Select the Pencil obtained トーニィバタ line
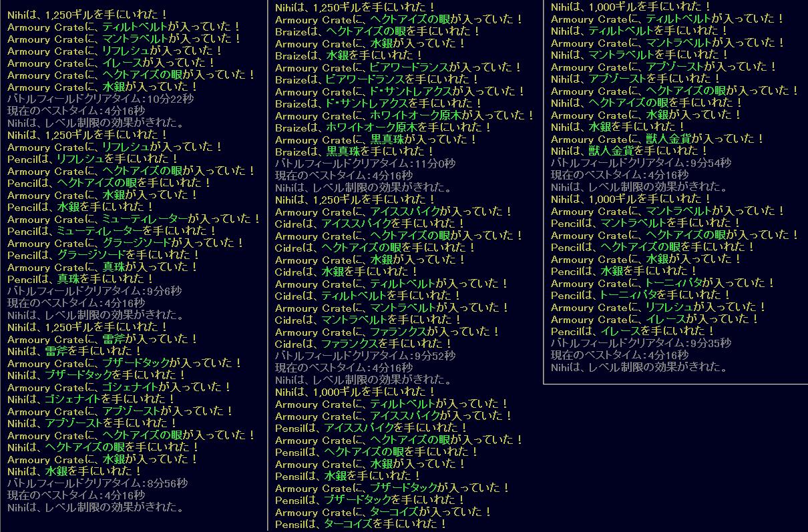The width and height of the screenshot is (808, 532). pos(640,295)
